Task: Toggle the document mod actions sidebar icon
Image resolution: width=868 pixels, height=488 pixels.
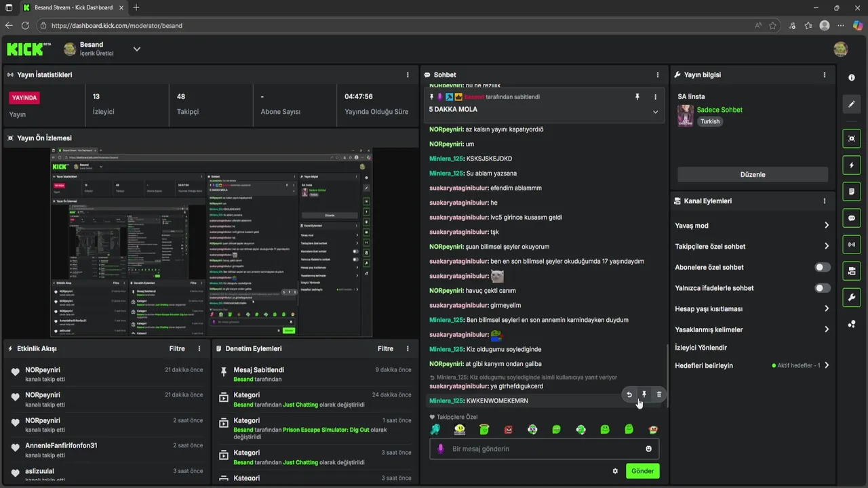Action: click(x=852, y=192)
